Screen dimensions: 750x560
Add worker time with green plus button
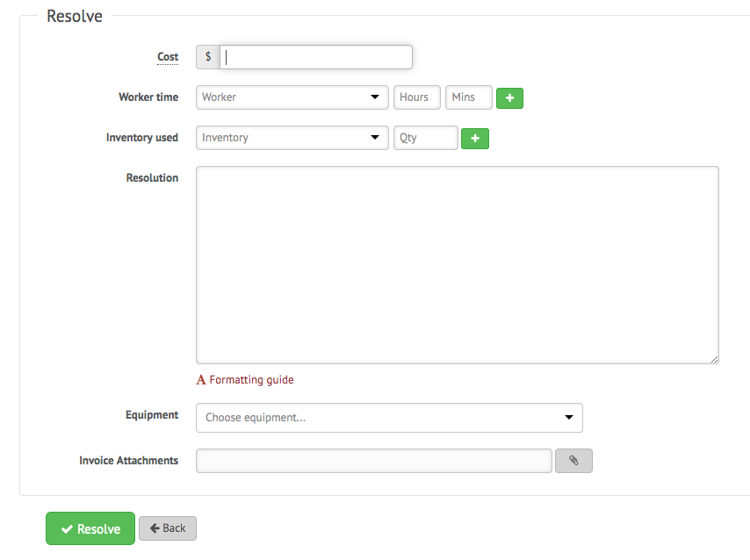pyautogui.click(x=509, y=97)
